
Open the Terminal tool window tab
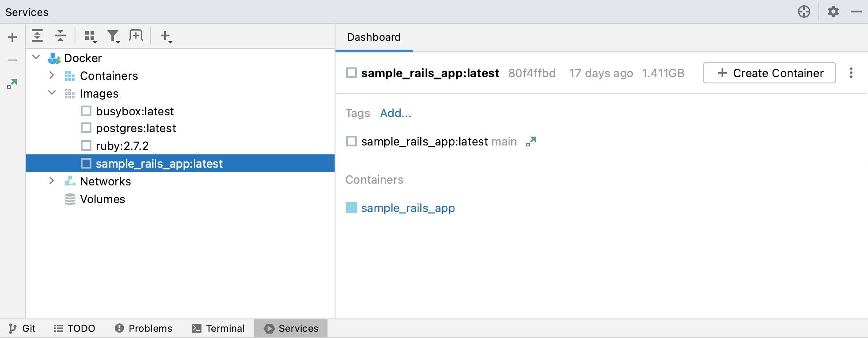click(218, 328)
